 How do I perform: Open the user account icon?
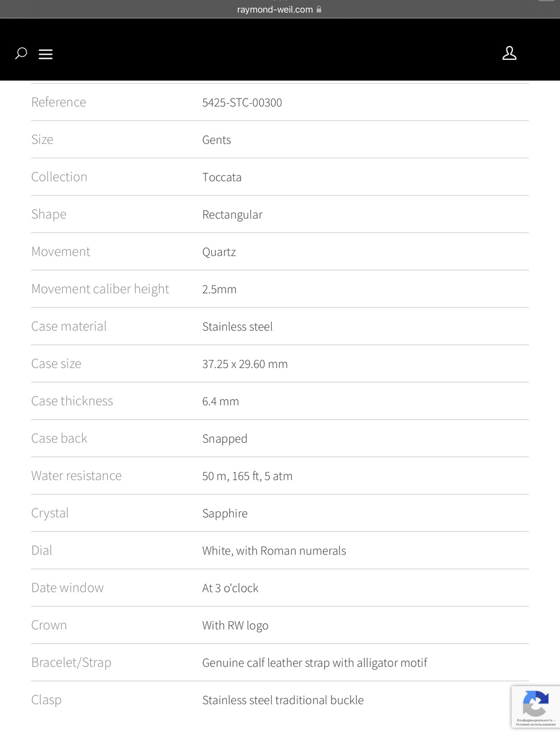[509, 54]
